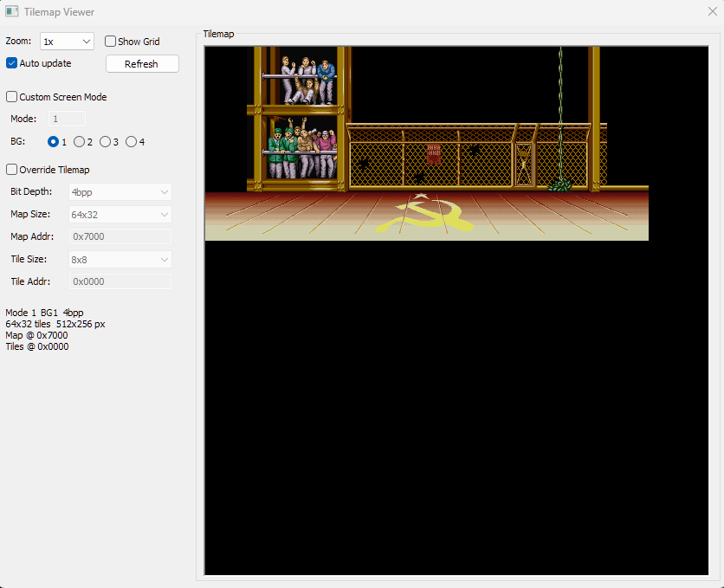The width and height of the screenshot is (724, 588).
Task: Close the Tilemap Viewer window
Action: coord(713,11)
